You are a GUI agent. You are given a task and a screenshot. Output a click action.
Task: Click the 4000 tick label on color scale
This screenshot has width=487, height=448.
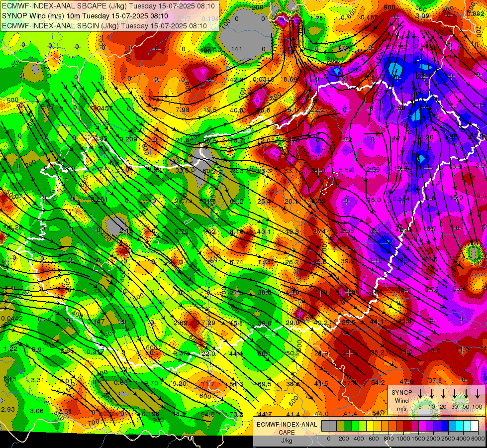(463, 439)
